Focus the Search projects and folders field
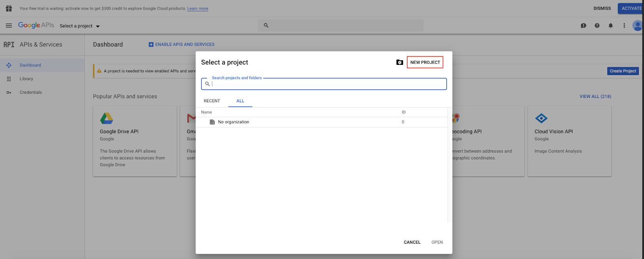Image resolution: width=644 pixels, height=259 pixels. (324, 84)
